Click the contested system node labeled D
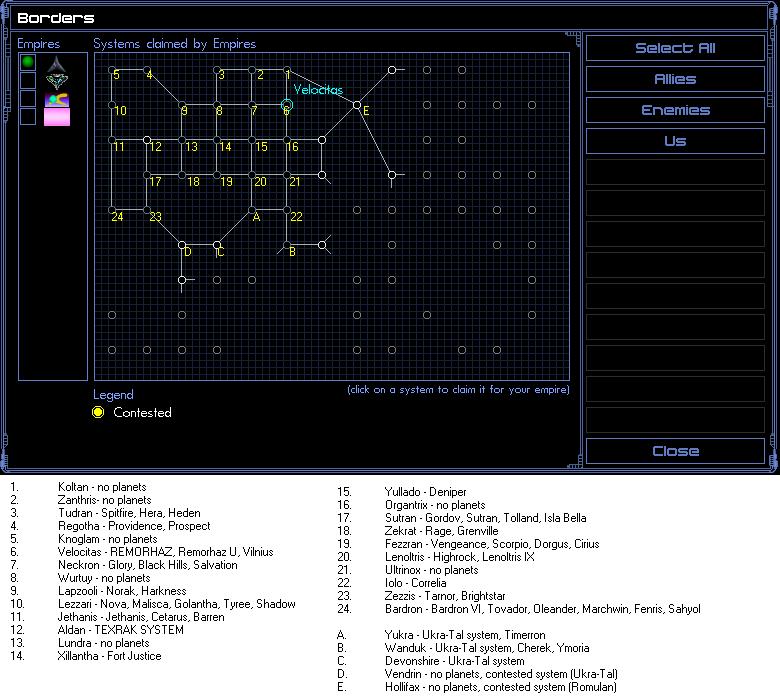 182,244
